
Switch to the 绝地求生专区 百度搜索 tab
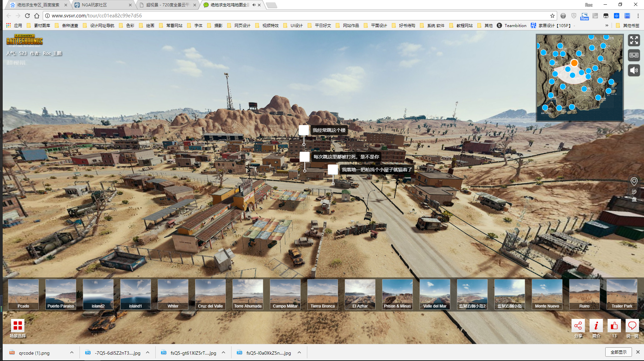tap(38, 5)
